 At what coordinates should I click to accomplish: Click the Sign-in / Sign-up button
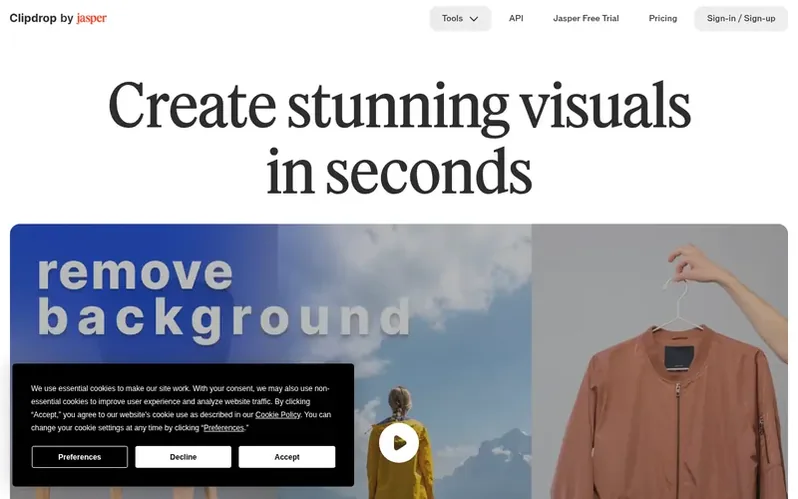point(741,18)
